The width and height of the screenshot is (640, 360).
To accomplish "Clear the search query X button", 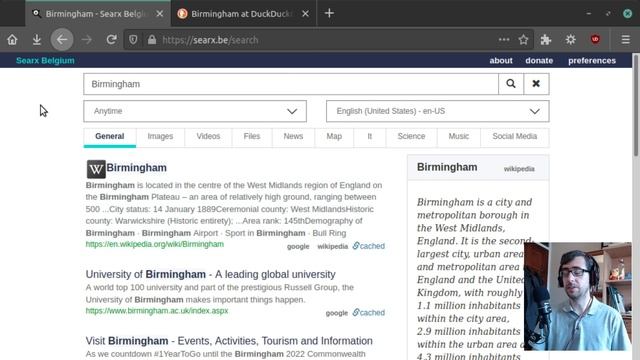I will (x=536, y=84).
